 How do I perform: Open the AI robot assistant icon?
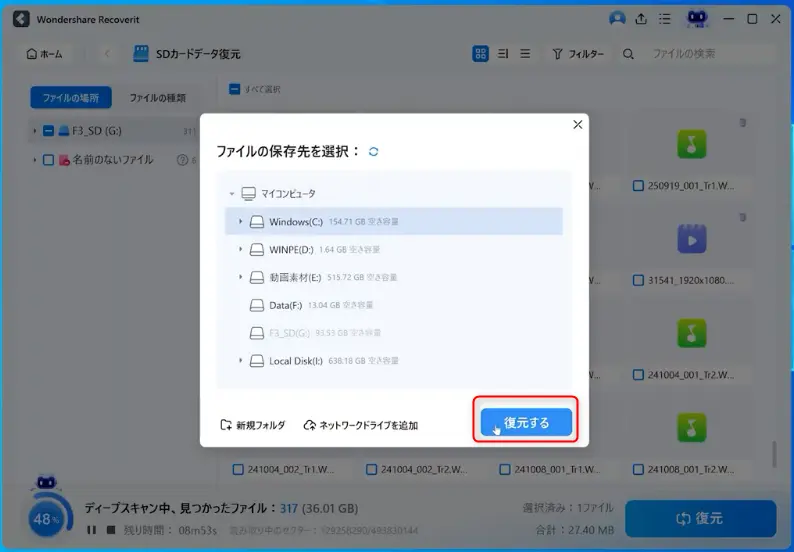697,19
